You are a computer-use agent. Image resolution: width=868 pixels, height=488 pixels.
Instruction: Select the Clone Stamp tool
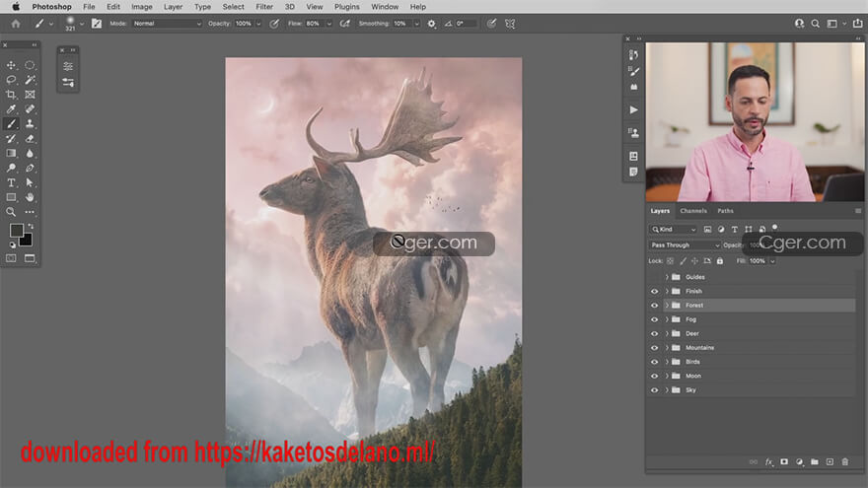pyautogui.click(x=30, y=124)
